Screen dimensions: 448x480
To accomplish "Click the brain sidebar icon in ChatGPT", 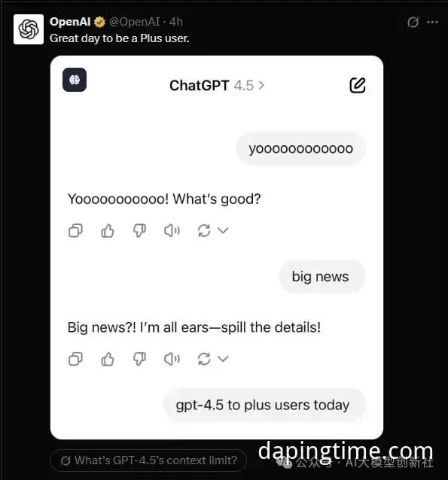I will [75, 80].
